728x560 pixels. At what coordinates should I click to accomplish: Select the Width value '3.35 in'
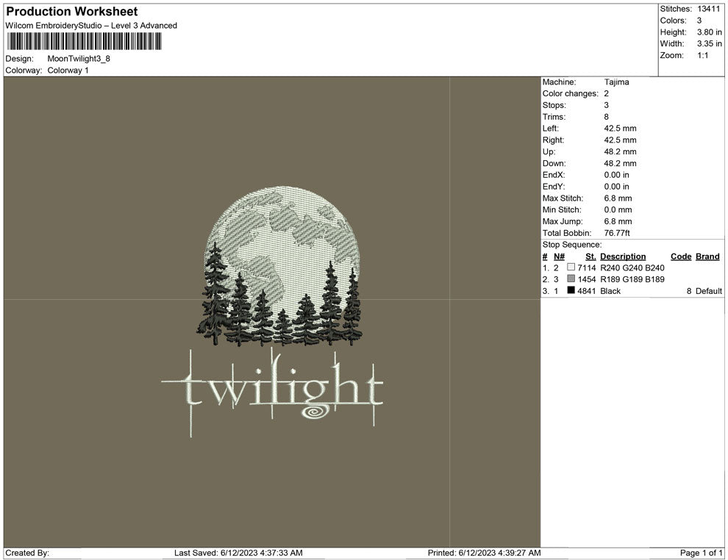click(710, 43)
